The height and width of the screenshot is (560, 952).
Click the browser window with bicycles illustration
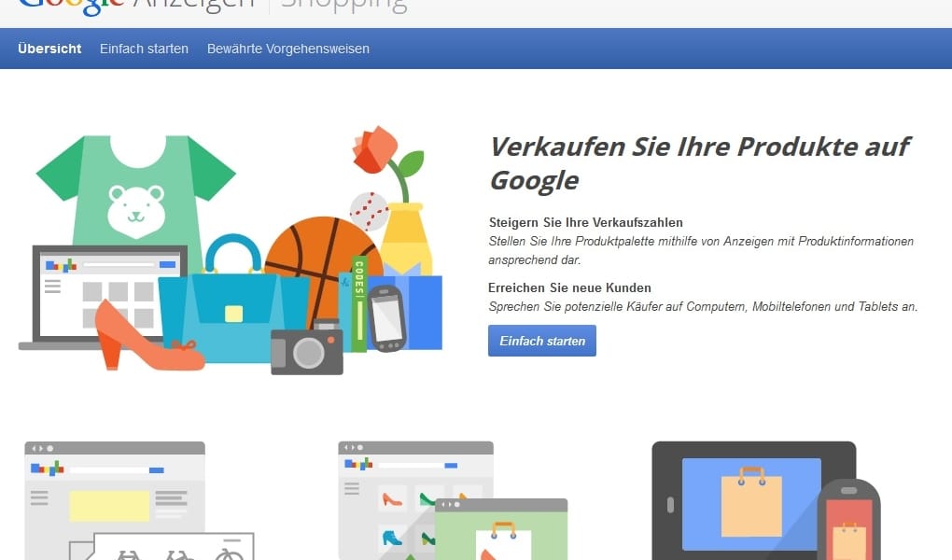click(138, 500)
